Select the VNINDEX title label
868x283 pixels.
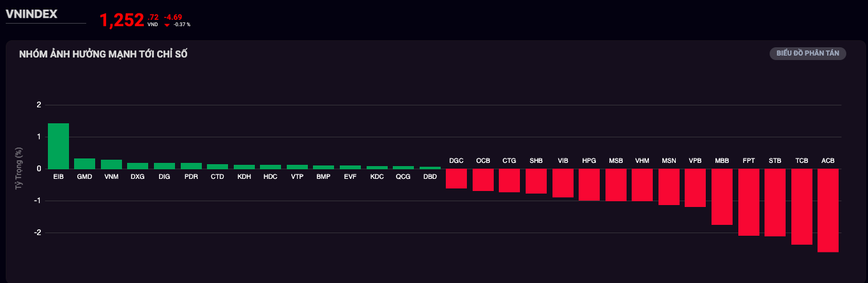pos(31,13)
